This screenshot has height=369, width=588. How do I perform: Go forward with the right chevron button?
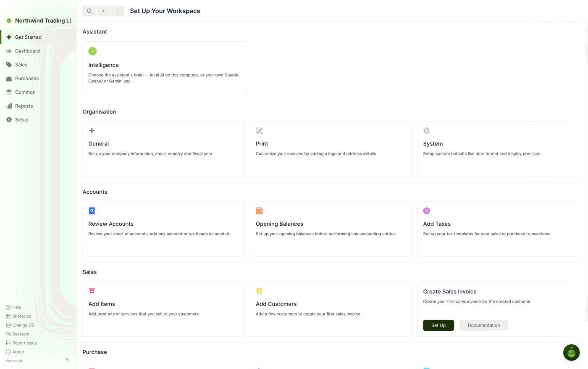click(x=118, y=11)
